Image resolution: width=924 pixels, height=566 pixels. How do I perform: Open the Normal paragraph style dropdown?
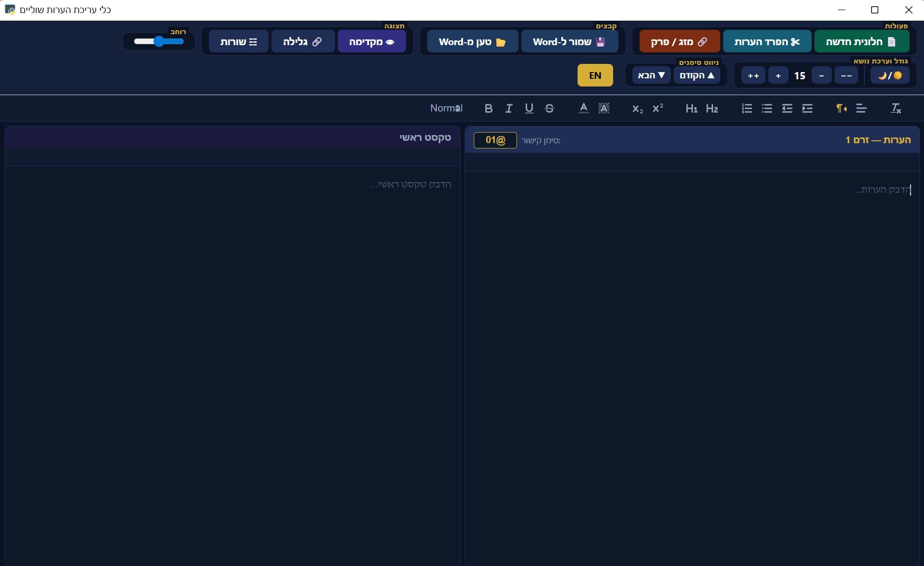[446, 109]
